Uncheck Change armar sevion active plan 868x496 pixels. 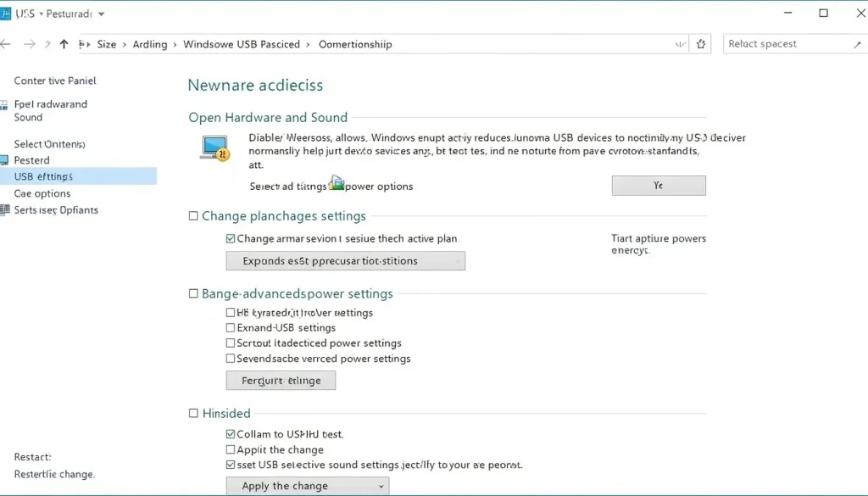click(x=231, y=238)
